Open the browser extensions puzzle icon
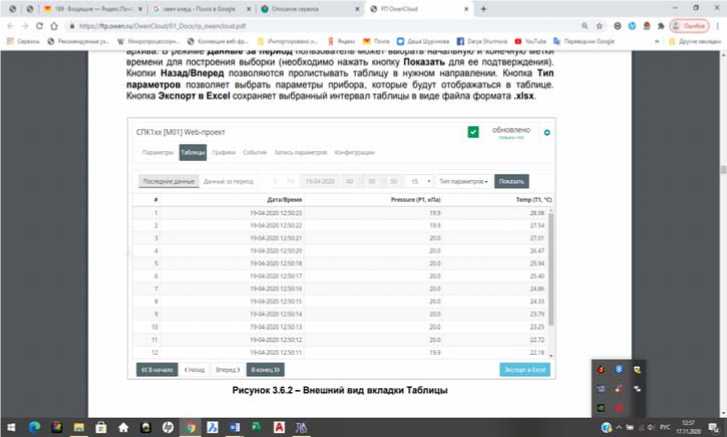The height and width of the screenshot is (437, 727). click(x=661, y=26)
